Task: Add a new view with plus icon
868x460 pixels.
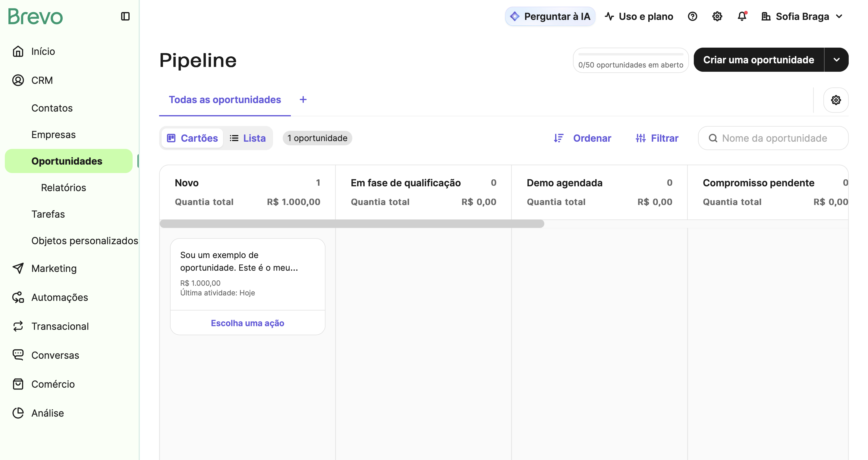Action: coord(303,100)
